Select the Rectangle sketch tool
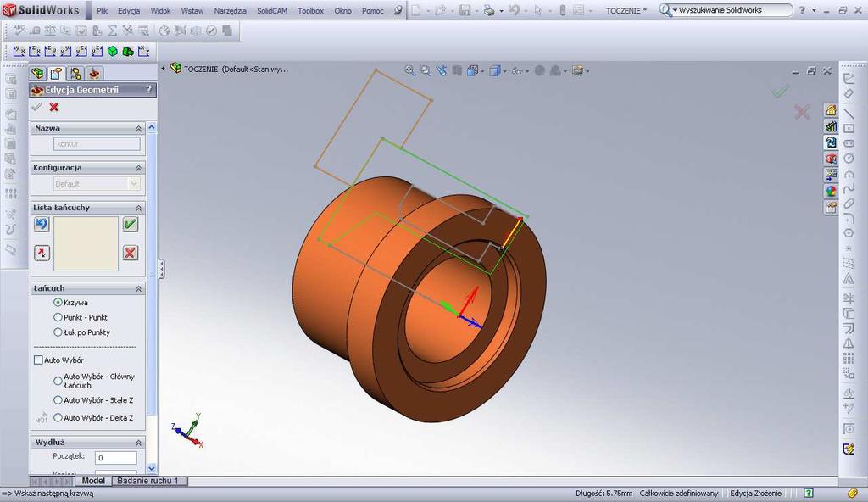 coord(849,129)
